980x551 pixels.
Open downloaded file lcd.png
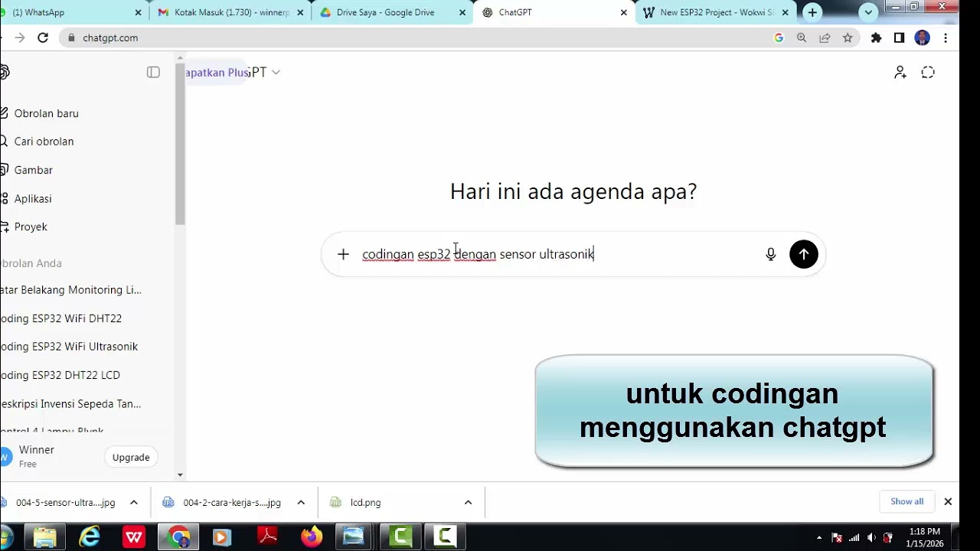pyautogui.click(x=365, y=502)
